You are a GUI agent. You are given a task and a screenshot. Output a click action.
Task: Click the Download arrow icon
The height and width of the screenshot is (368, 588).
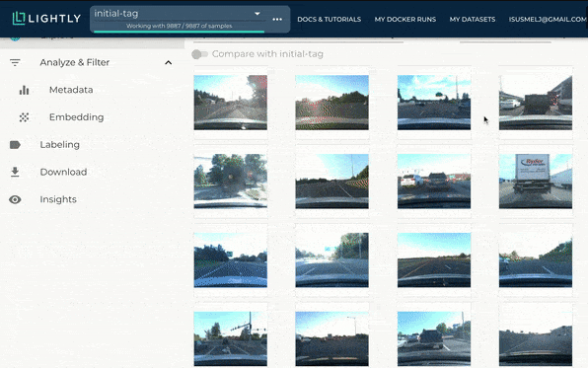[x=15, y=172]
